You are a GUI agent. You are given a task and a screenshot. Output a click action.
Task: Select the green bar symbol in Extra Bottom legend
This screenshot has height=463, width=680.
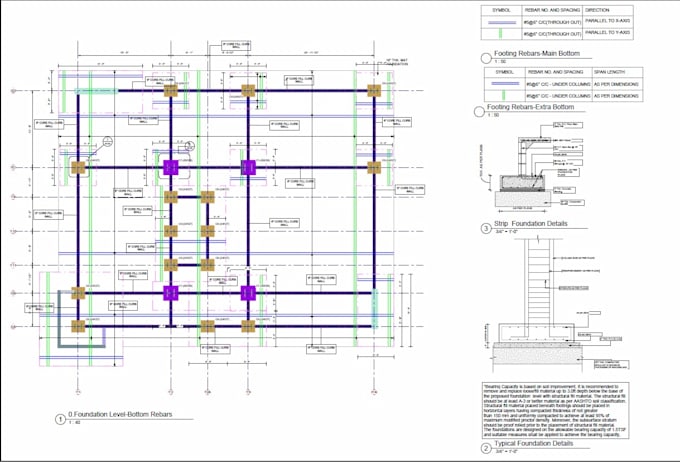click(503, 95)
